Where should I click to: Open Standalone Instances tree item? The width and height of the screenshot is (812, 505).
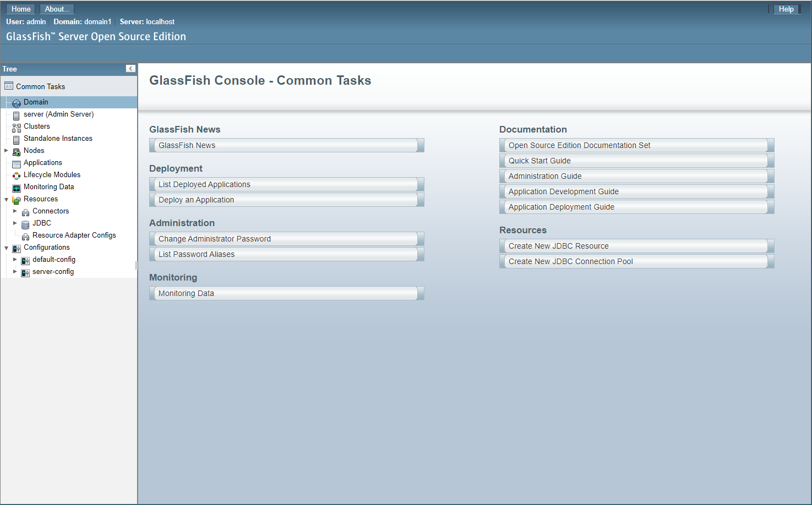point(58,138)
